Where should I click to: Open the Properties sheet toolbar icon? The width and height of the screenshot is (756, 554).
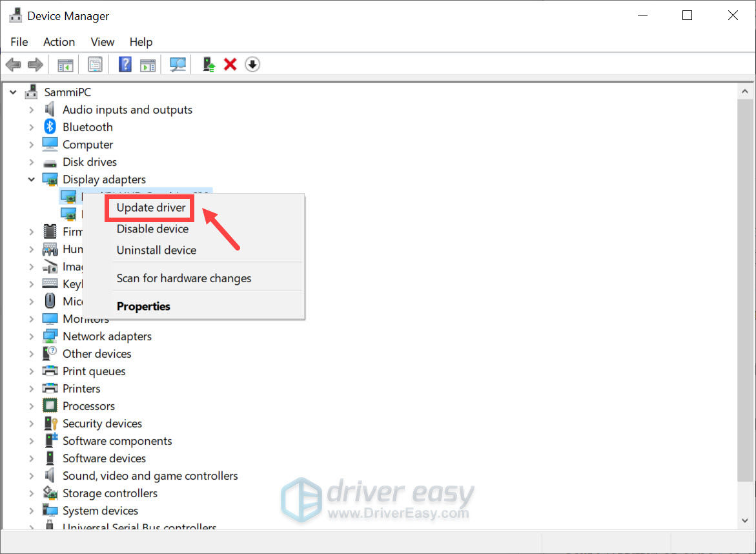click(x=95, y=64)
